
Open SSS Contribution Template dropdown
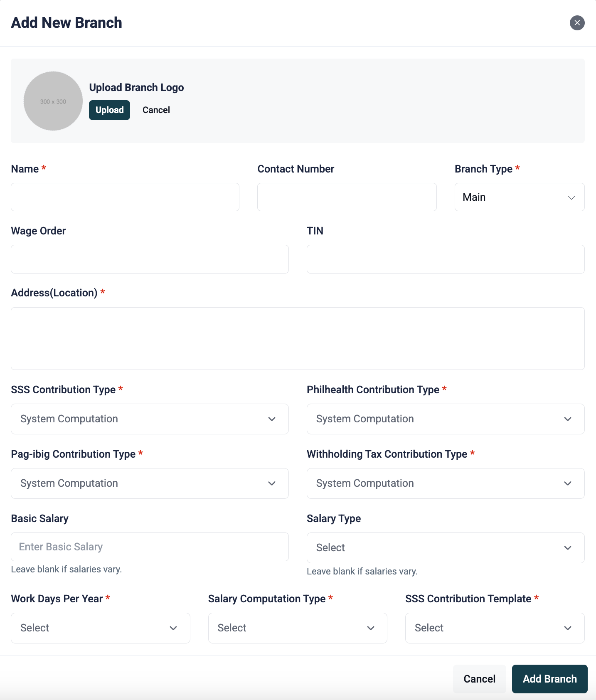(x=495, y=628)
